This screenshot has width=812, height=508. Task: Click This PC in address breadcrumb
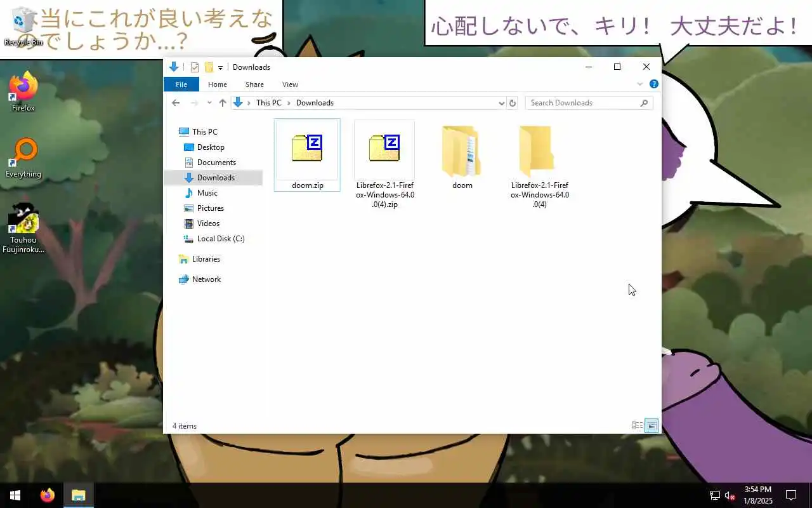click(x=268, y=103)
